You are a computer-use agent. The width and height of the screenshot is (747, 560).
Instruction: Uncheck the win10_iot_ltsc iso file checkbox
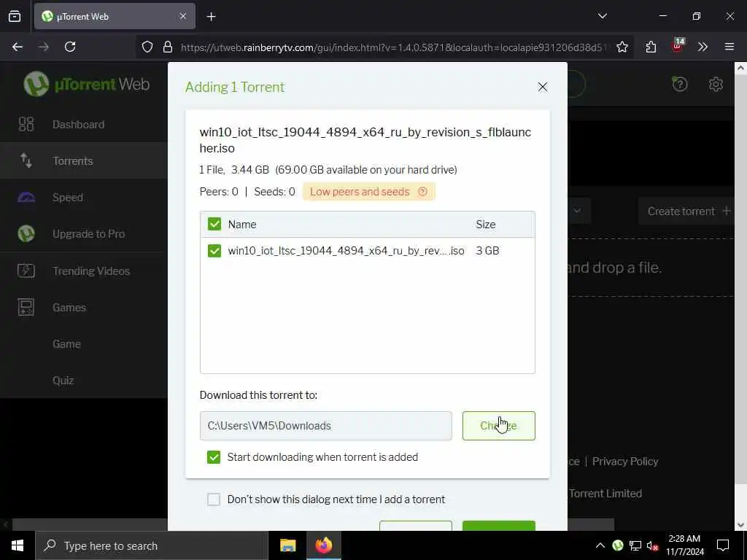pyautogui.click(x=214, y=251)
